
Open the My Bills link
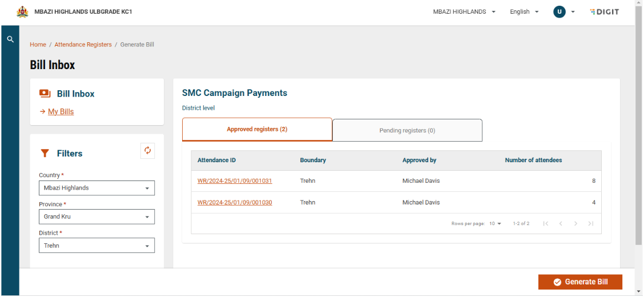61,111
